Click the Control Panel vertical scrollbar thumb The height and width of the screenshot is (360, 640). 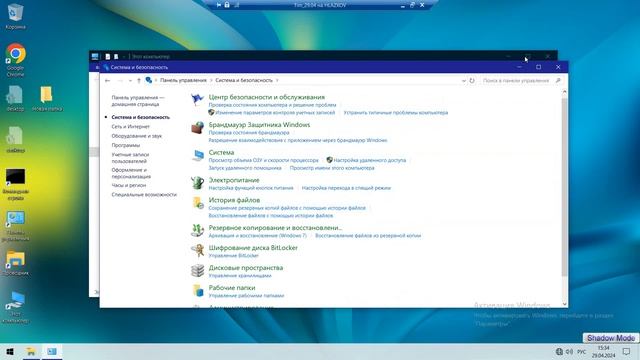coord(564,186)
